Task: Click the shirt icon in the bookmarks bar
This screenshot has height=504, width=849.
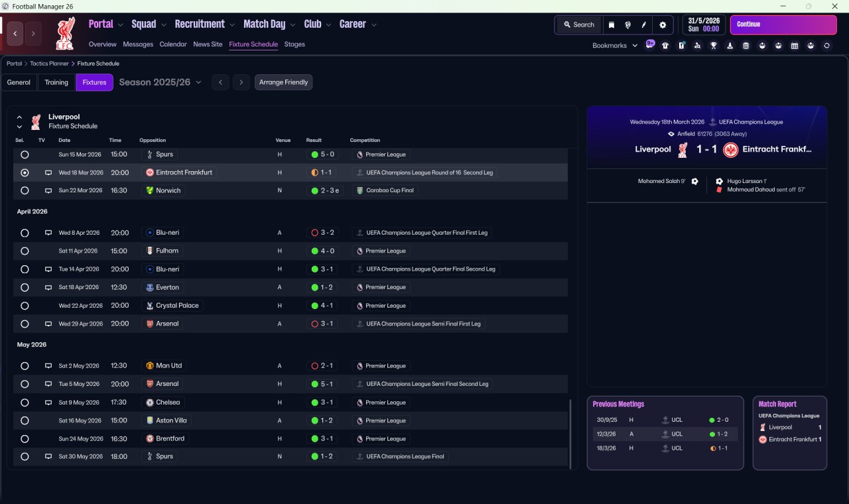Action: [x=665, y=46]
